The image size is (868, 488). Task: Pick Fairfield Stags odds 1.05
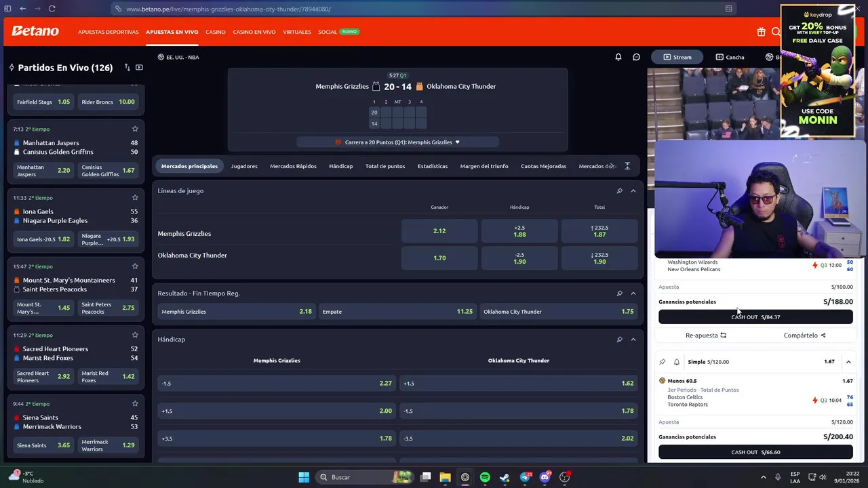pos(43,102)
